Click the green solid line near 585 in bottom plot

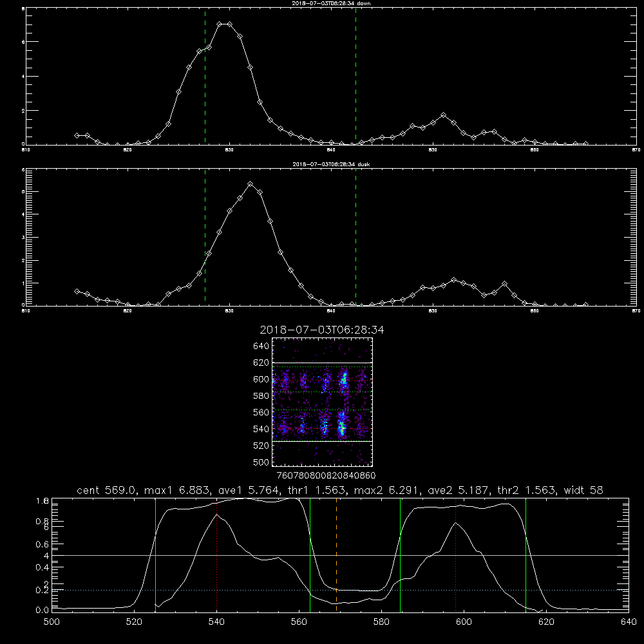(x=400, y=555)
